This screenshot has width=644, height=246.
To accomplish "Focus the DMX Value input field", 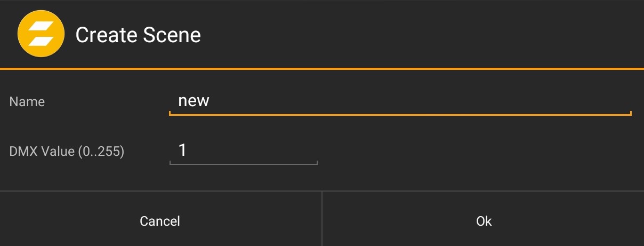I will pos(243,150).
